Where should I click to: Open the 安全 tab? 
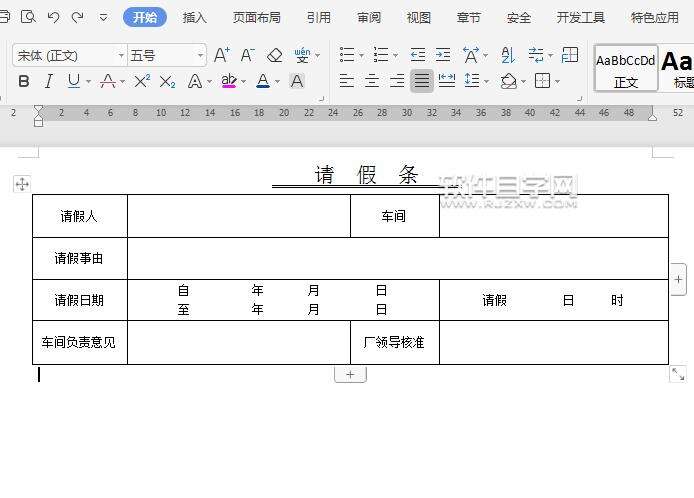[x=519, y=17]
